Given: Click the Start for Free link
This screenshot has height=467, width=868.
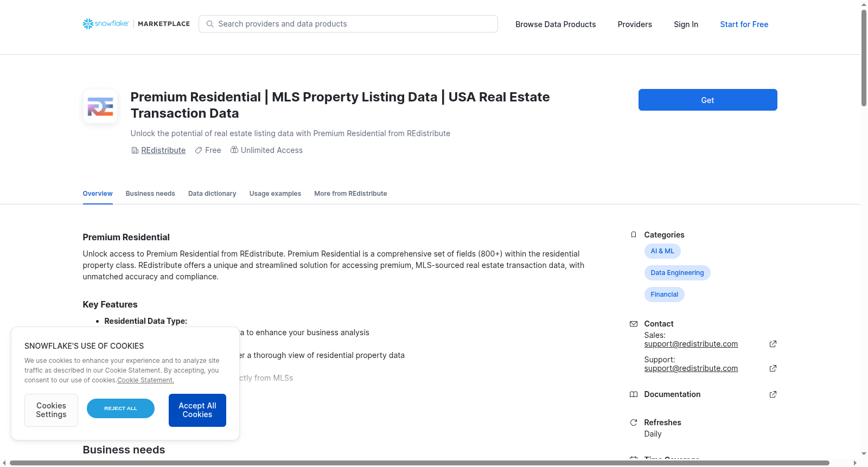Looking at the screenshot, I should coord(744,24).
